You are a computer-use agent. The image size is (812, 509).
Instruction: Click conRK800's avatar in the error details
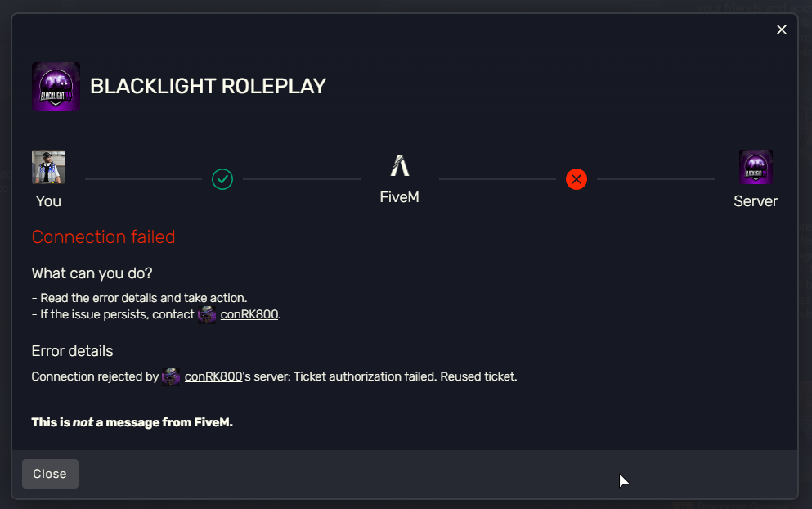coord(171,376)
